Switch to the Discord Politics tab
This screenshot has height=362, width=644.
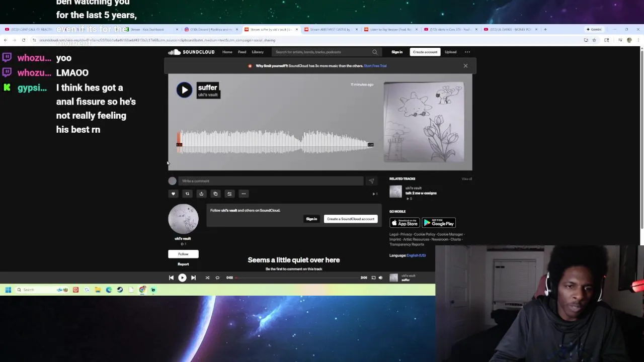[x=211, y=29]
